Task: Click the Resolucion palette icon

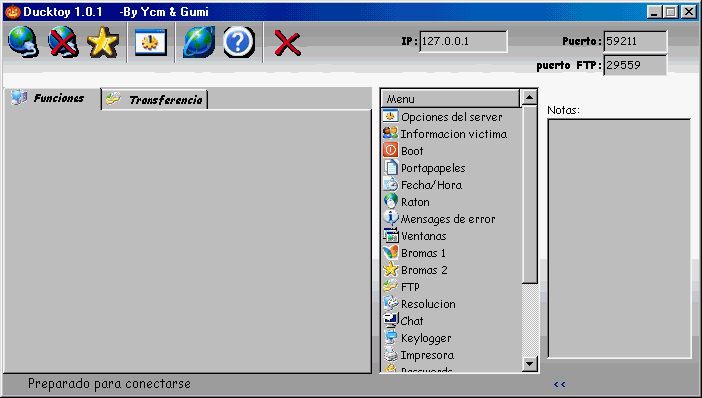Action: coord(390,304)
